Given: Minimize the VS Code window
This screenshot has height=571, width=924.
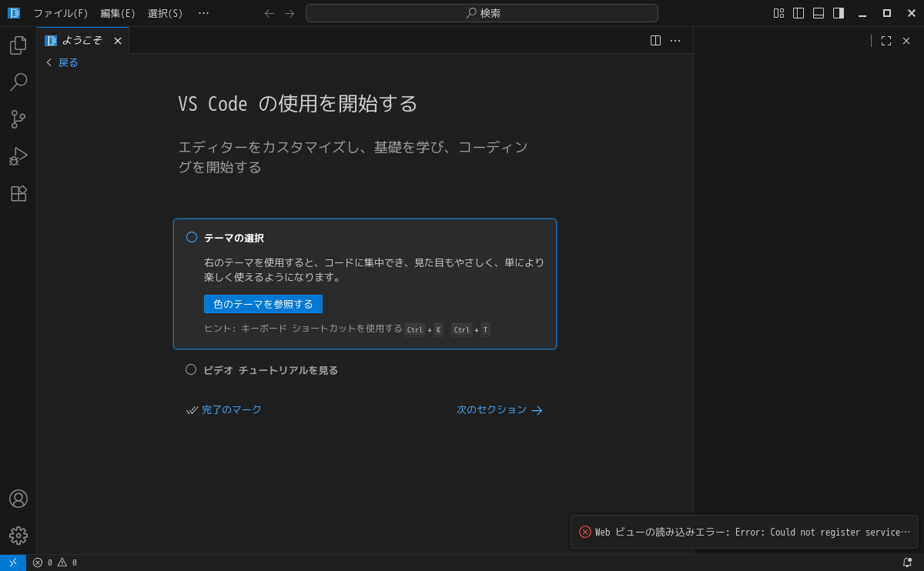Looking at the screenshot, I should click(862, 13).
